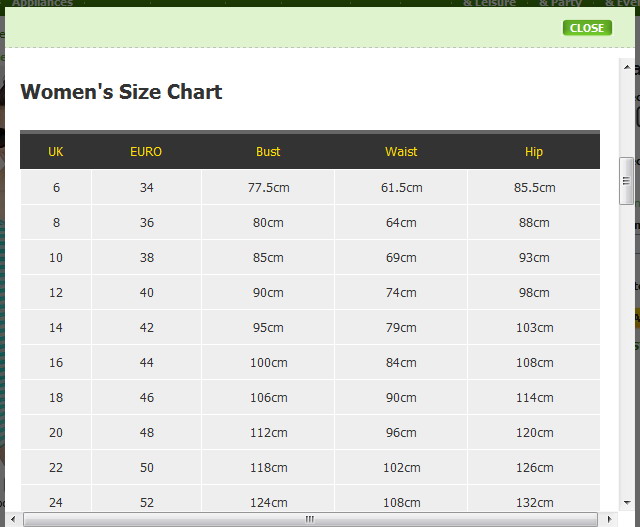Click the Bust column header
Viewport: 640px width, 527px height.
pos(268,152)
